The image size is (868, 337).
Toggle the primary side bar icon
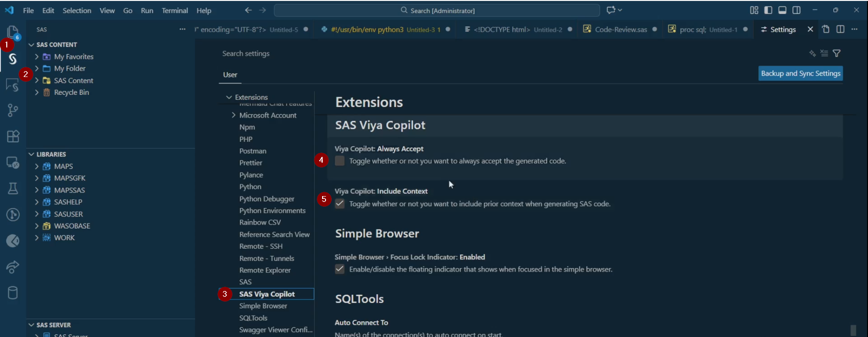click(x=768, y=10)
